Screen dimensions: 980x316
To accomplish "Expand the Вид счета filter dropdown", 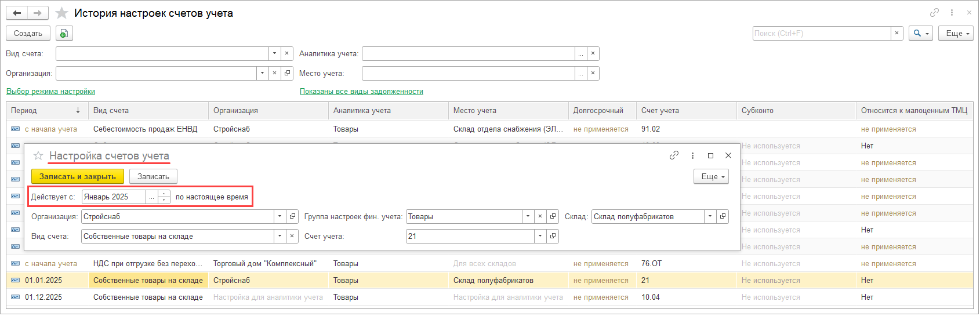I will pyautogui.click(x=274, y=54).
